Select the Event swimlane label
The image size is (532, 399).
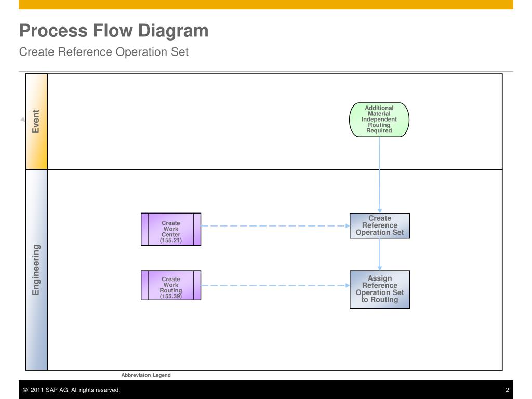(x=36, y=122)
